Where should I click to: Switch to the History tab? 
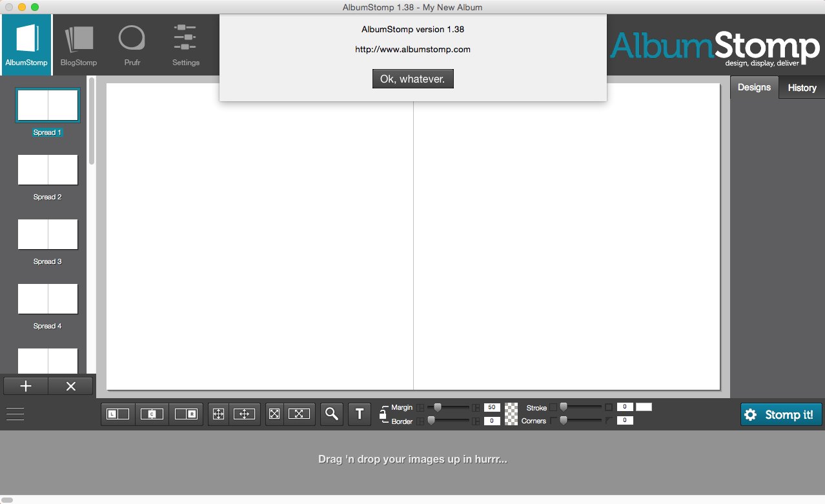coord(802,88)
